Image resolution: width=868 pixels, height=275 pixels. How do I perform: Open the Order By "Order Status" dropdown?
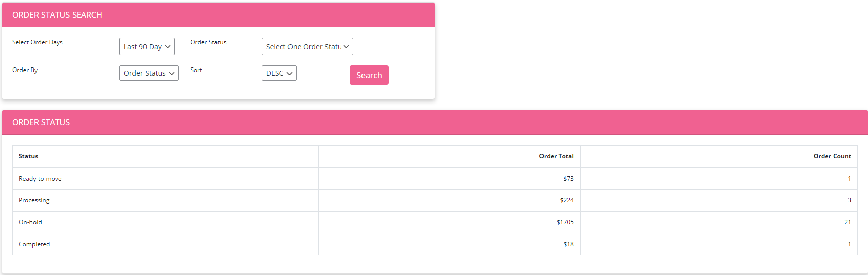click(x=149, y=73)
